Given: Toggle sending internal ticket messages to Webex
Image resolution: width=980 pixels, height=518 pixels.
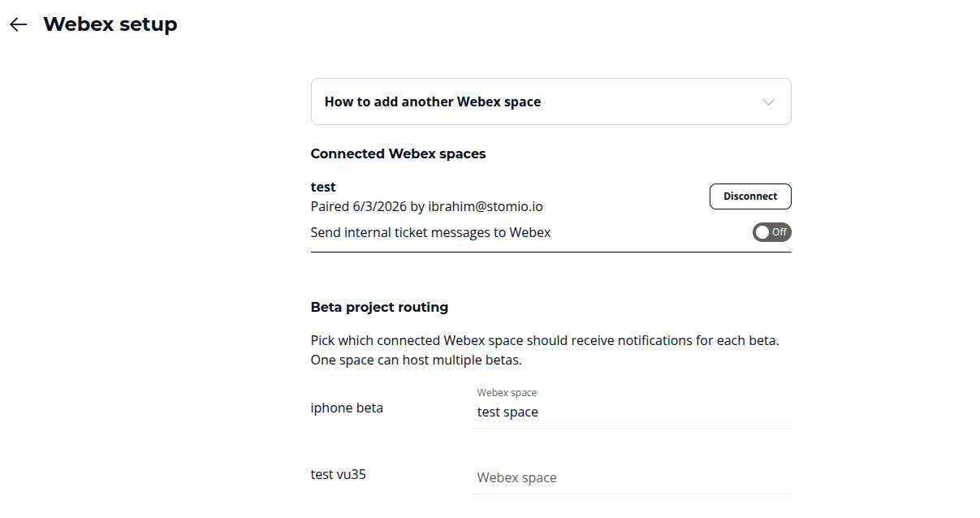Looking at the screenshot, I should tap(771, 232).
